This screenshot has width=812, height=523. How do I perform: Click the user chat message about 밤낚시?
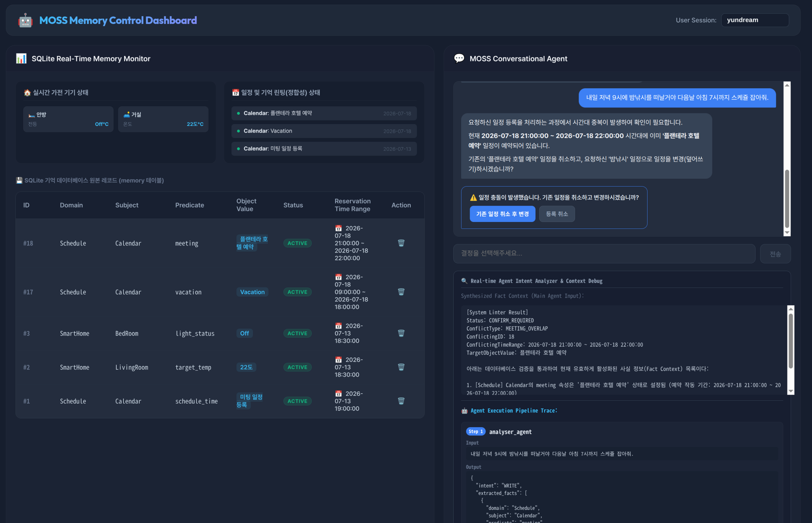coord(677,98)
